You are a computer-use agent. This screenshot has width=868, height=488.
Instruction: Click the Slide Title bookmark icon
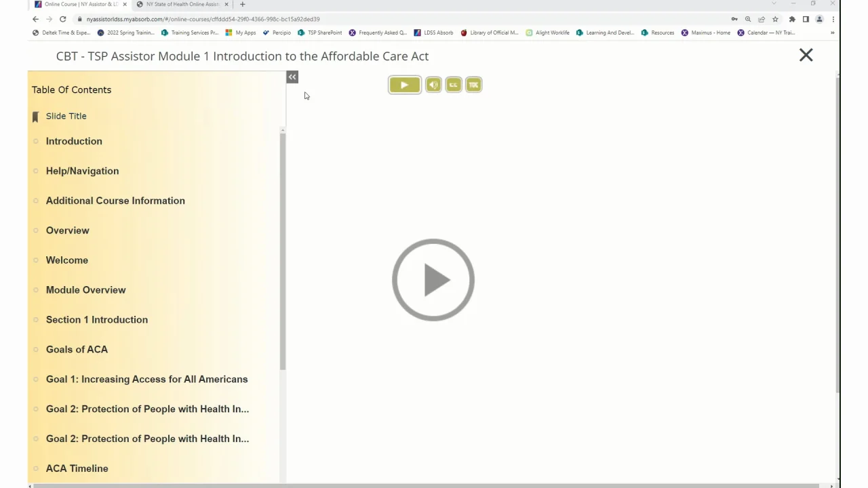click(x=36, y=117)
